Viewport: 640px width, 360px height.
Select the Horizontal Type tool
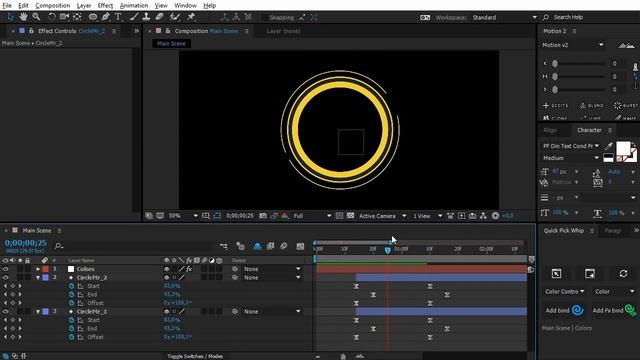point(118,17)
